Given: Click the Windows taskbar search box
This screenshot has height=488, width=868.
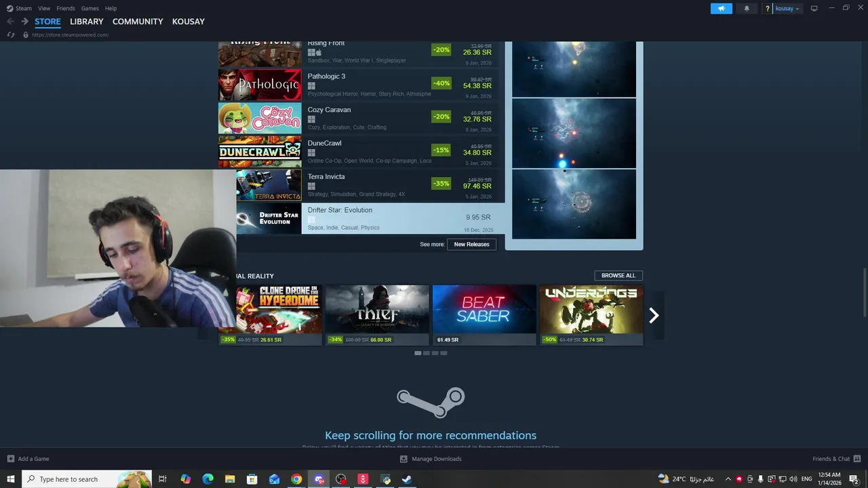Looking at the screenshot, I should click(87, 479).
